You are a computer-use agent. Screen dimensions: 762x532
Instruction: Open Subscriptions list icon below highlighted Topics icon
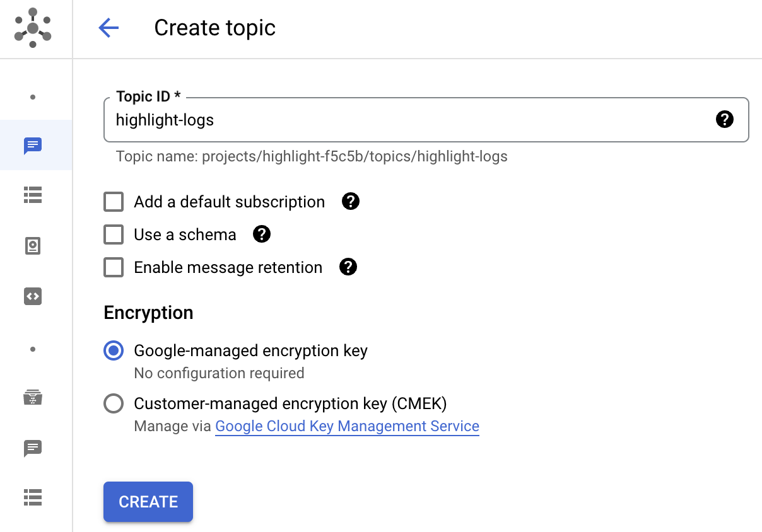(x=33, y=195)
